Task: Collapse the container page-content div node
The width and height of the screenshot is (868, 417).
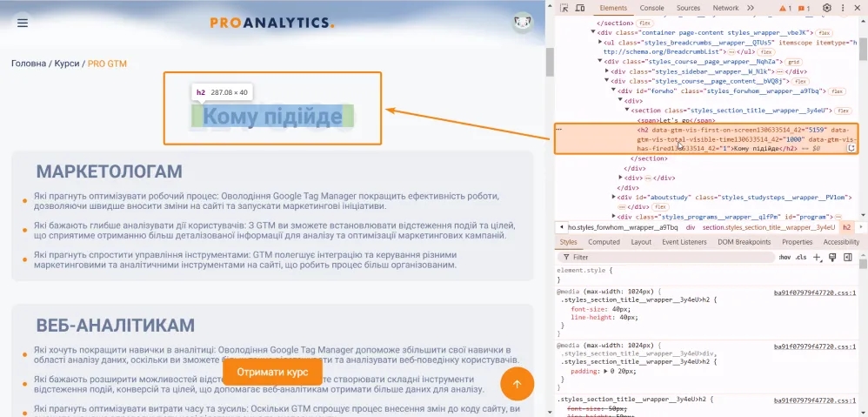Action: pyautogui.click(x=593, y=33)
